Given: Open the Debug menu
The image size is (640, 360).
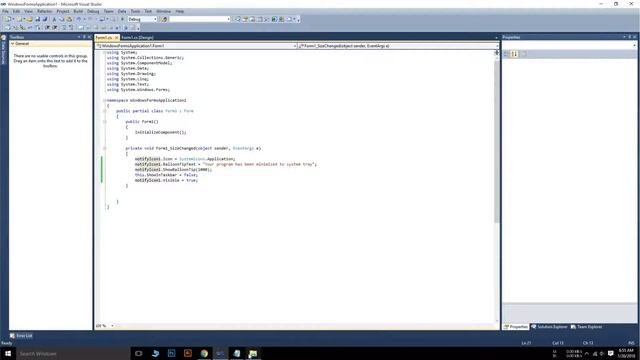Looking at the screenshot, I should [x=93, y=11].
